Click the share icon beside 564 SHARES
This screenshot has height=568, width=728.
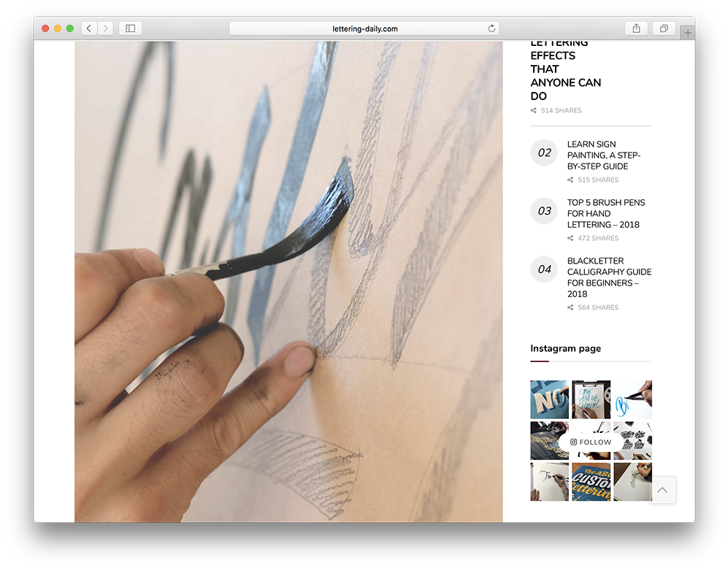coord(570,307)
